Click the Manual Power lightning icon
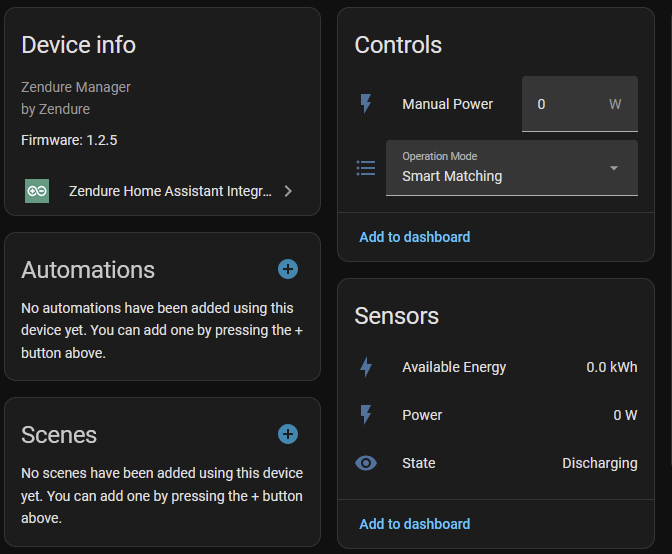The image size is (672, 554). (x=366, y=104)
